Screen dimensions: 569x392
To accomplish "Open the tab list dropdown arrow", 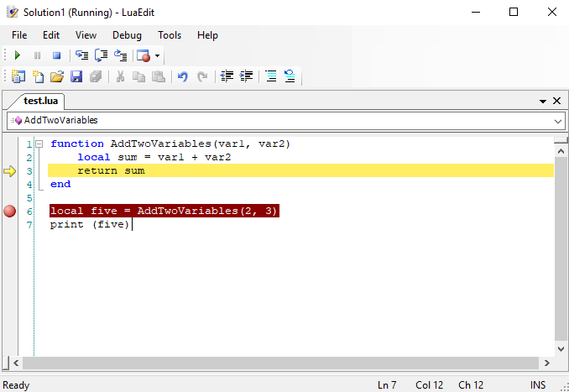I will (x=542, y=101).
